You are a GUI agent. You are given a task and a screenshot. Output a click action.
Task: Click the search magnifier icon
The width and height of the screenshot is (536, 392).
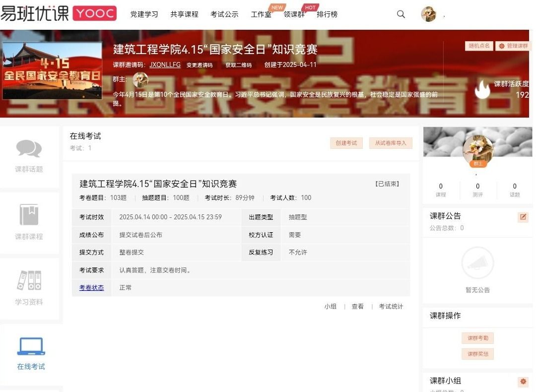coord(401,14)
